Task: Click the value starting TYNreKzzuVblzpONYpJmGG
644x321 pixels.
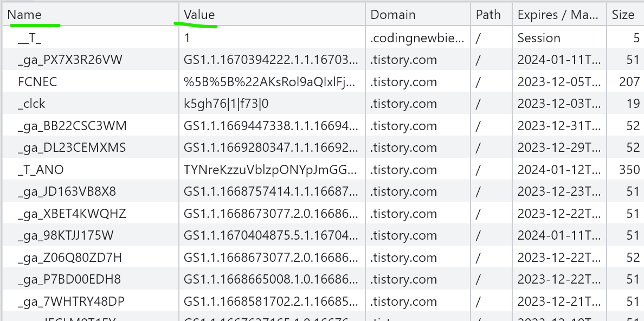Action: pyautogui.click(x=271, y=170)
